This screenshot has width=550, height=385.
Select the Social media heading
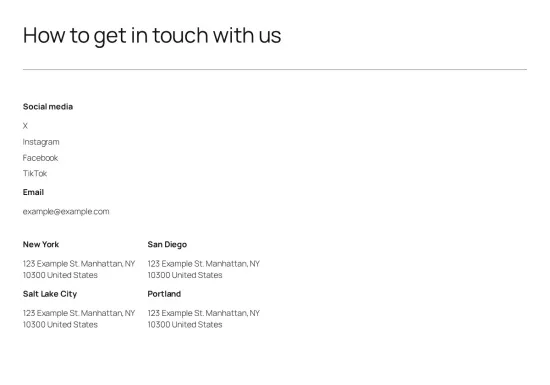48,107
